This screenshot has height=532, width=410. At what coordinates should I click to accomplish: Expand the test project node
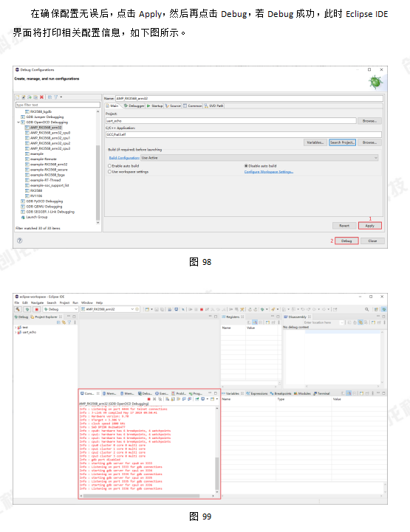(16, 328)
